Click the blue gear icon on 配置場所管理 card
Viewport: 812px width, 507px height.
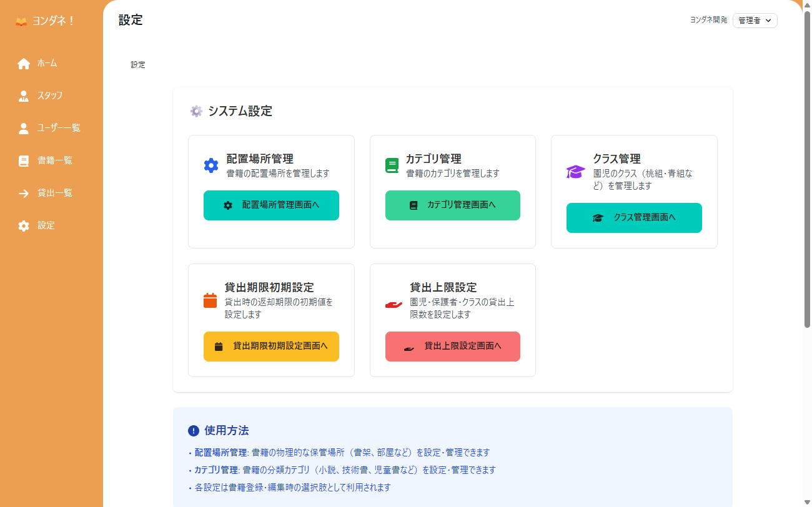click(210, 165)
